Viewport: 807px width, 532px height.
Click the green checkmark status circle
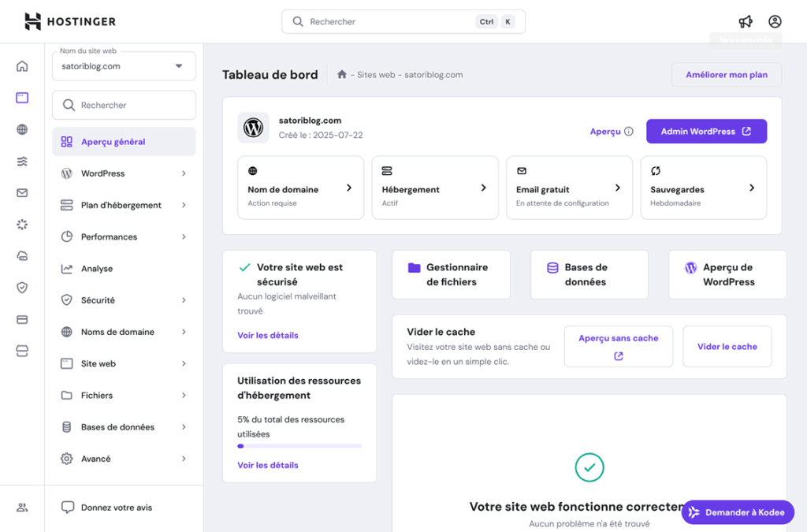click(589, 467)
